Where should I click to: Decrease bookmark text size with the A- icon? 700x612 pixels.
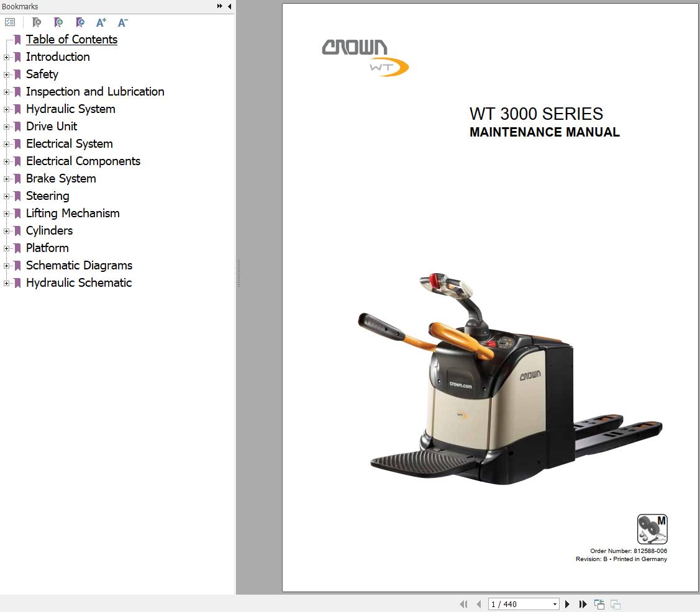[122, 22]
